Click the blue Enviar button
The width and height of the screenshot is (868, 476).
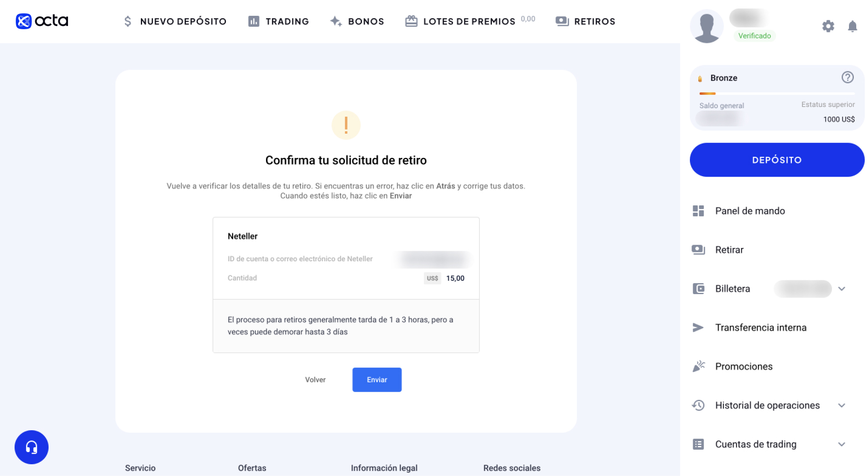377,380
